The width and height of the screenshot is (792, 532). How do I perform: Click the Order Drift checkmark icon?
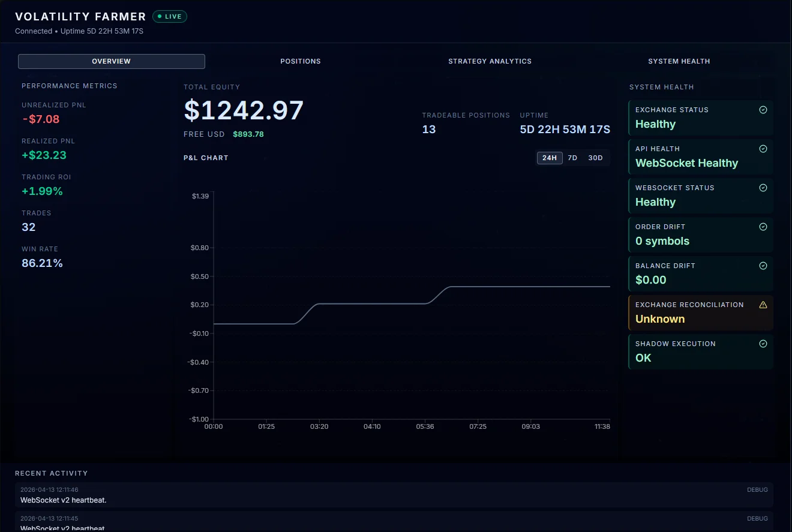763,227
